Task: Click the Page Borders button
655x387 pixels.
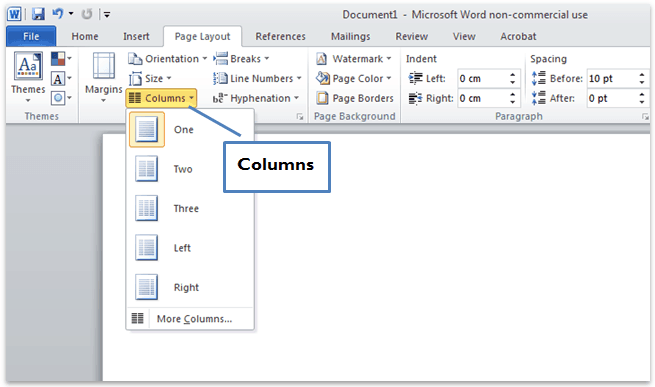Action: (x=355, y=98)
